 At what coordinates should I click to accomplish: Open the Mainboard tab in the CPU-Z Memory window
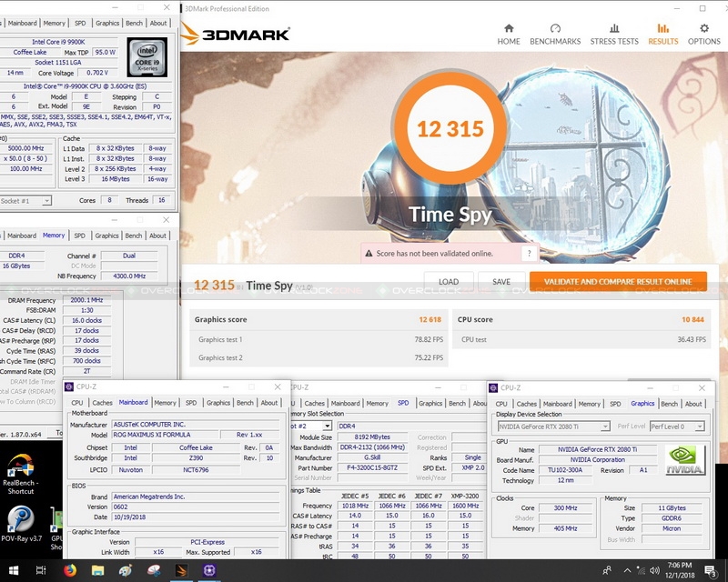pyautogui.click(x=22, y=236)
